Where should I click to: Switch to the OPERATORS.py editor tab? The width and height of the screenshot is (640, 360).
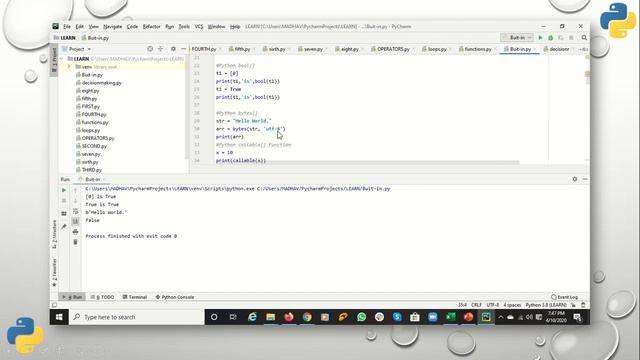pyautogui.click(x=393, y=49)
